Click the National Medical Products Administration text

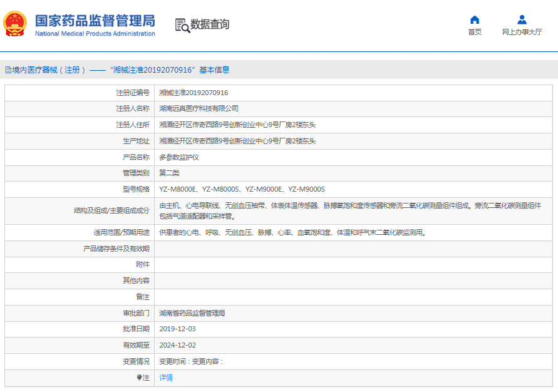[x=95, y=34]
